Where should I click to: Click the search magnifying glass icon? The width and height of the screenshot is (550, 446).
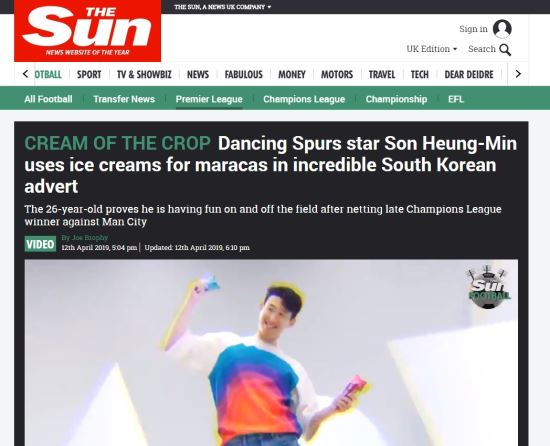(505, 50)
